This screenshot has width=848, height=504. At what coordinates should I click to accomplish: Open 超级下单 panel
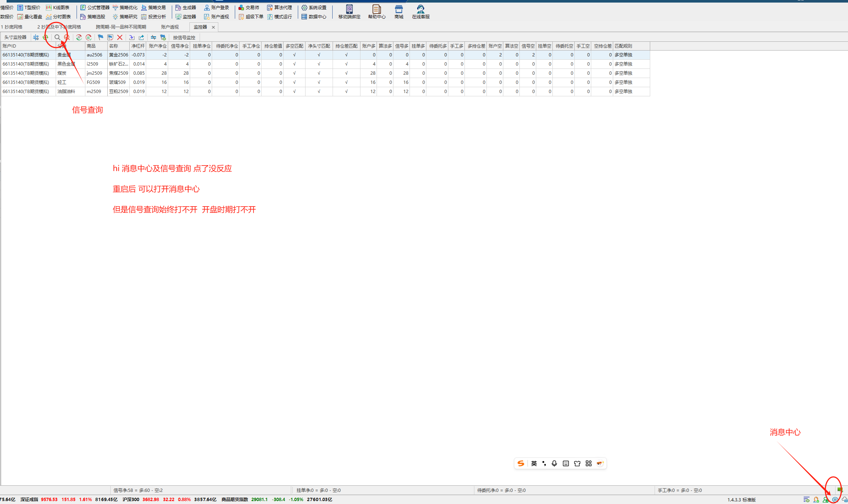point(251,16)
